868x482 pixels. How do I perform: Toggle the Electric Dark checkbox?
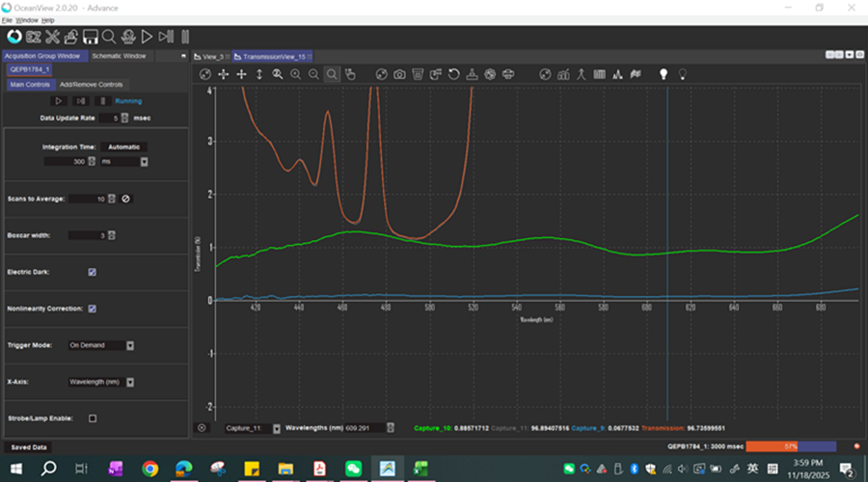93,272
